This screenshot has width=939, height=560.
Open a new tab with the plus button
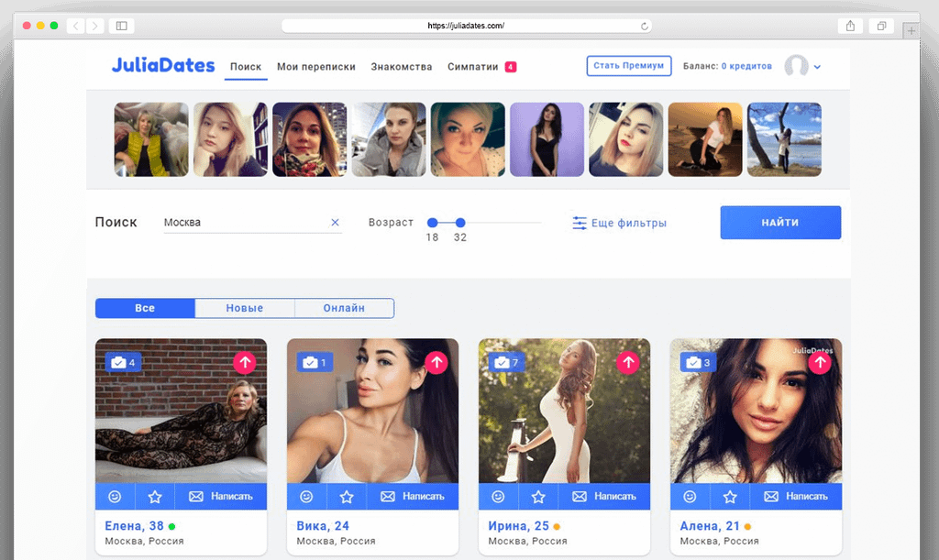(x=911, y=30)
